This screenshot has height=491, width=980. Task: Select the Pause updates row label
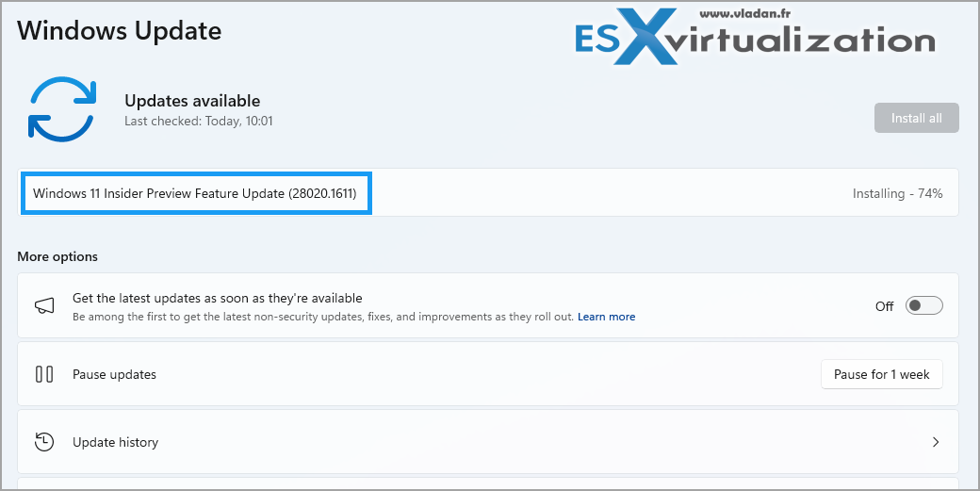coord(114,374)
